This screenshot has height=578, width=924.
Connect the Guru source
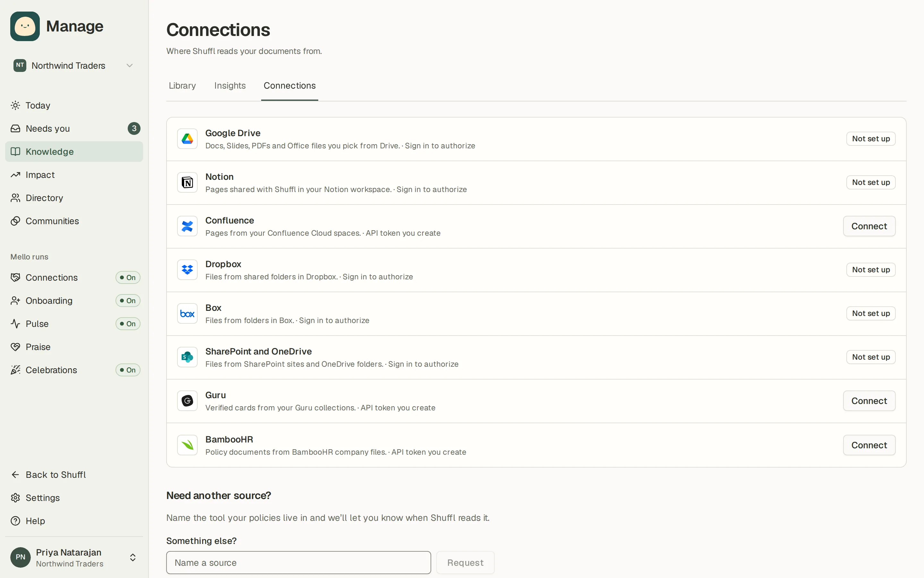(869, 401)
